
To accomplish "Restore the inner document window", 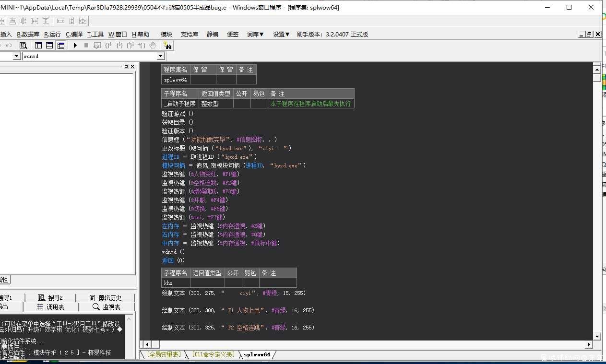I will (x=589, y=34).
